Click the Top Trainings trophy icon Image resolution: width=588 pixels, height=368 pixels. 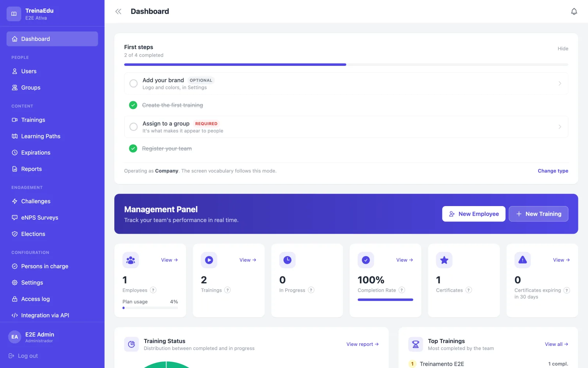pos(416,344)
